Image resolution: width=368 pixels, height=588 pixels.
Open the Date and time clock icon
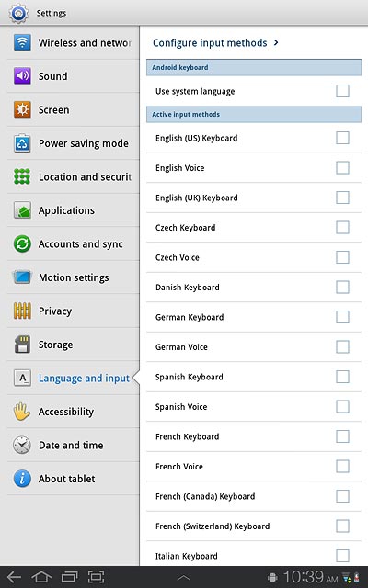coord(22,445)
